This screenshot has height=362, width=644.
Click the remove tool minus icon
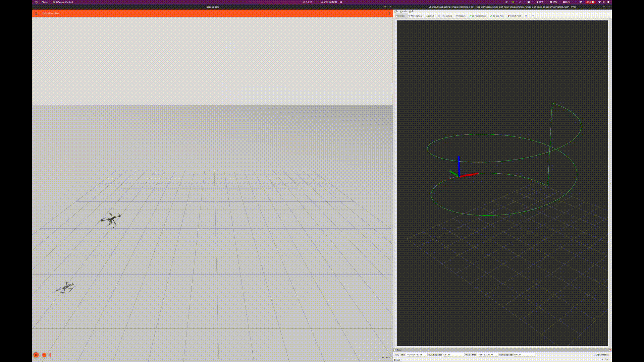click(x=533, y=16)
